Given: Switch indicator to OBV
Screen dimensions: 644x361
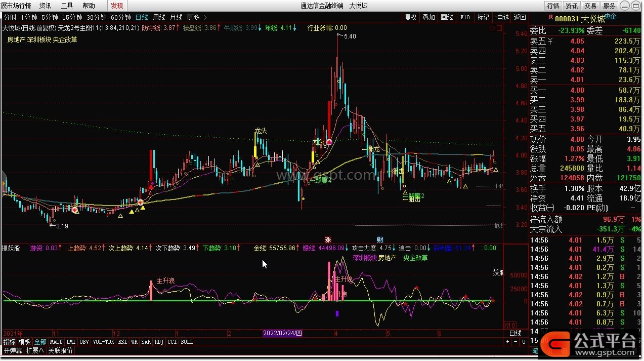Looking at the screenshot, I should pos(84,342).
